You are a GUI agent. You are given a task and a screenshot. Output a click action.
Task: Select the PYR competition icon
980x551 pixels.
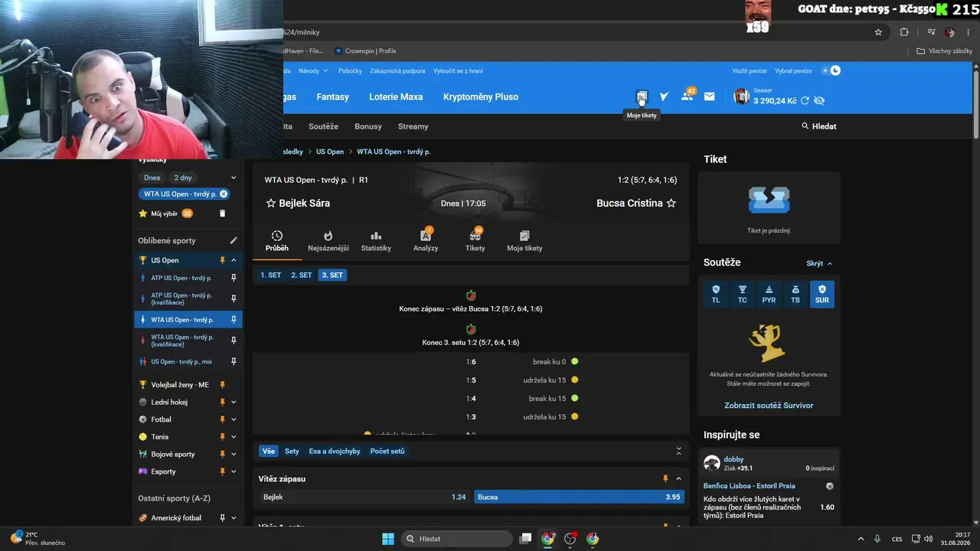tap(769, 294)
